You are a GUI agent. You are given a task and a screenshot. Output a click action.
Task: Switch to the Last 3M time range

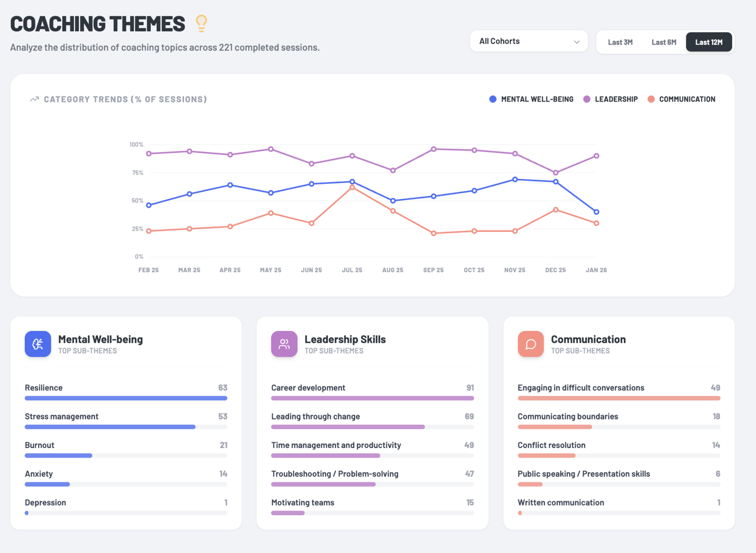tap(620, 42)
